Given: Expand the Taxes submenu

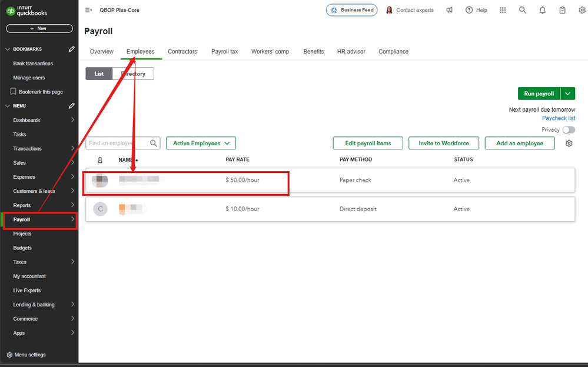Looking at the screenshot, I should [72, 262].
